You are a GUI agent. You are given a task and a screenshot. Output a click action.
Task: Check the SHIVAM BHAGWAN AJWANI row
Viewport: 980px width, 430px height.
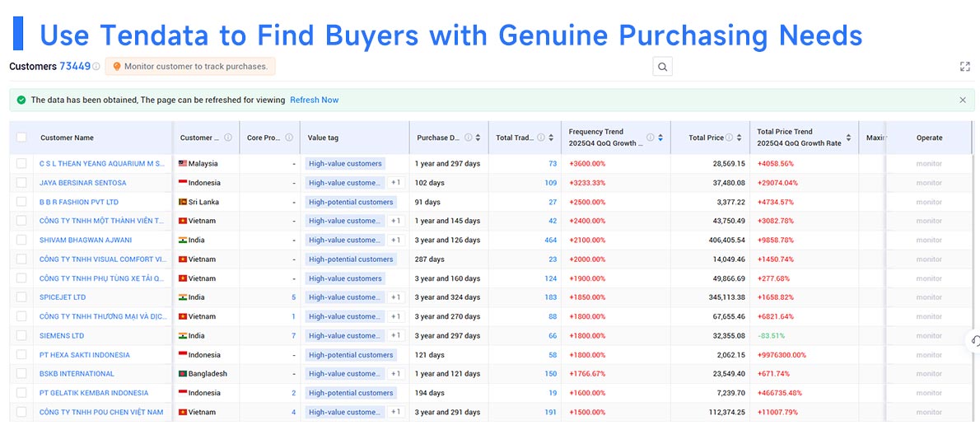pos(22,240)
